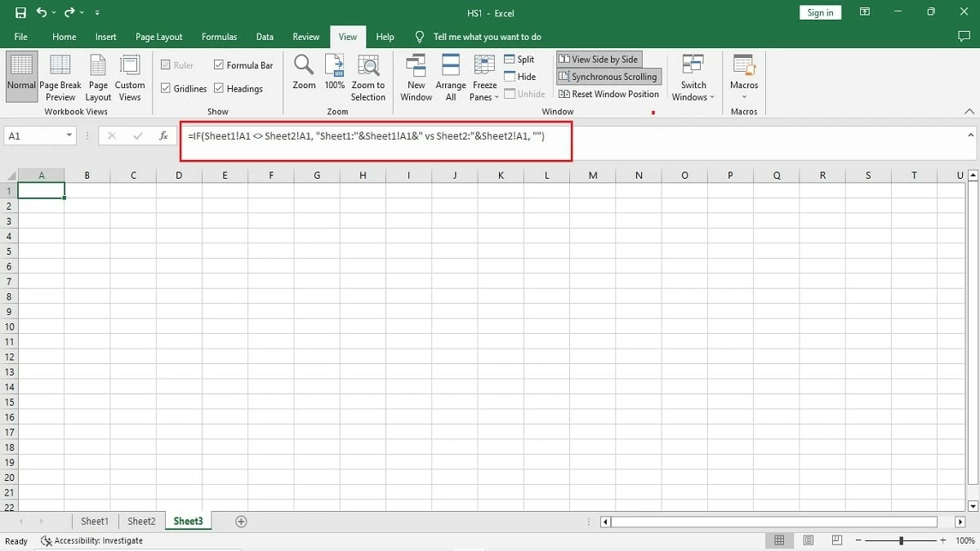Toggle View Side by Side
The height and width of the screenshot is (551, 980).
coord(599,58)
